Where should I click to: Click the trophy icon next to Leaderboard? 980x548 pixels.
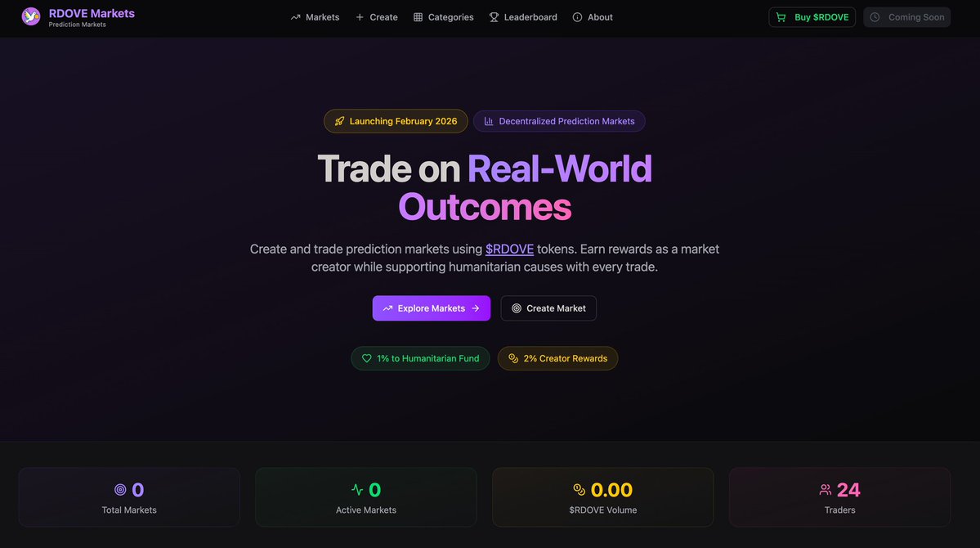coord(494,17)
